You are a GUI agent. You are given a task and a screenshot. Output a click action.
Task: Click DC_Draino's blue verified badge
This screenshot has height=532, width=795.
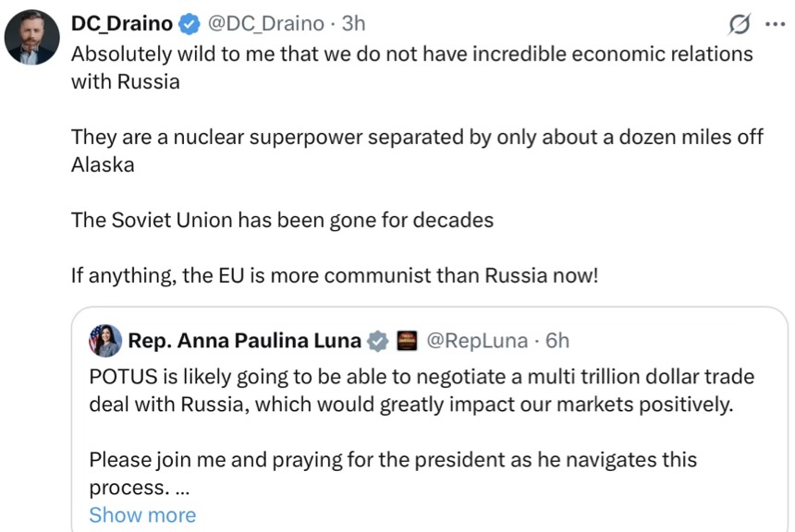pyautogui.click(x=190, y=24)
